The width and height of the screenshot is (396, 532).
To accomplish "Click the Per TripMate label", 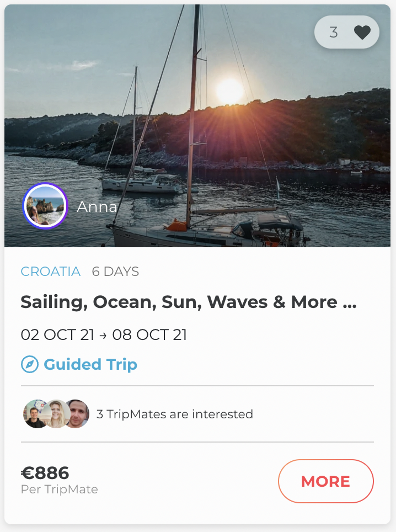I will click(x=59, y=490).
